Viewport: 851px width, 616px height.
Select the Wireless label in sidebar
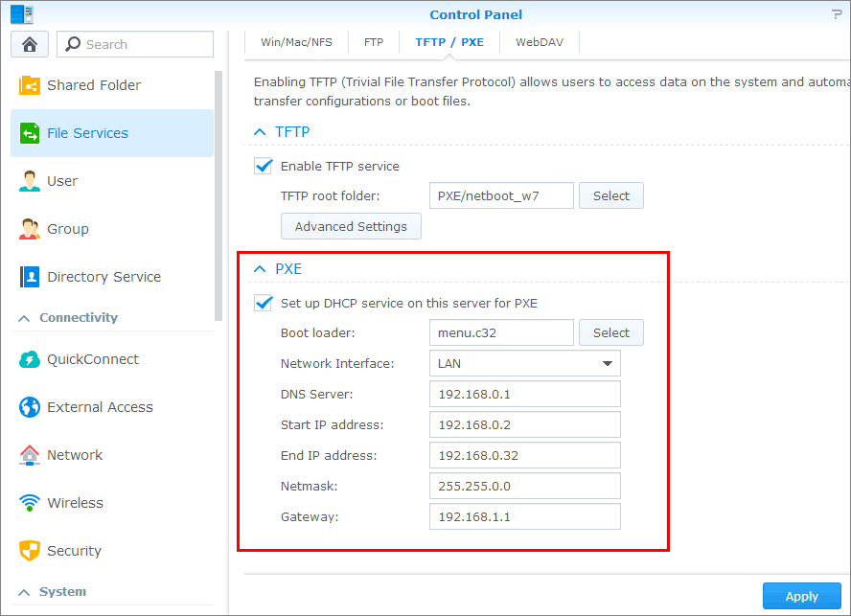tap(75, 503)
